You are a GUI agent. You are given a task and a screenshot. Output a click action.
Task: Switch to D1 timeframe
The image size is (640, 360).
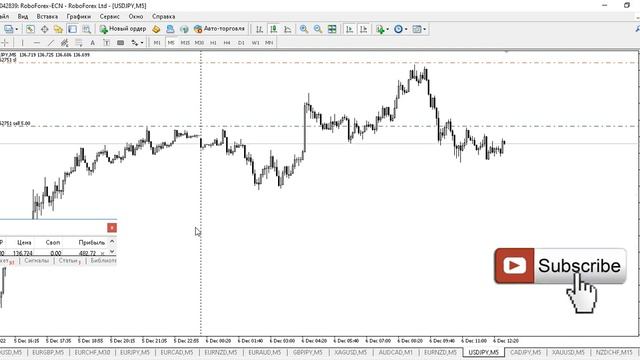pos(241,42)
